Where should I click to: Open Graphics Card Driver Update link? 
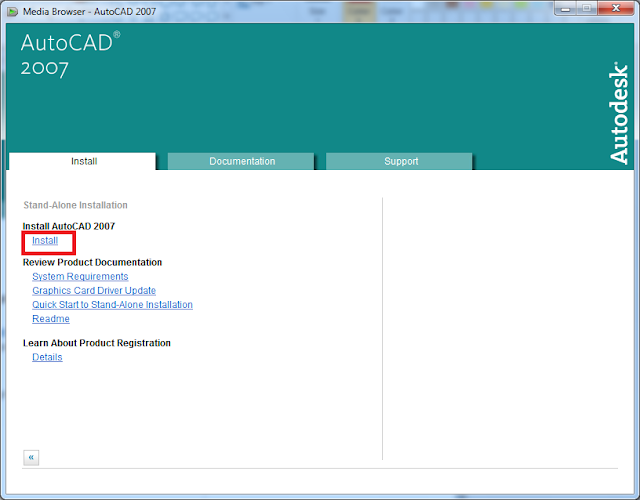94,291
